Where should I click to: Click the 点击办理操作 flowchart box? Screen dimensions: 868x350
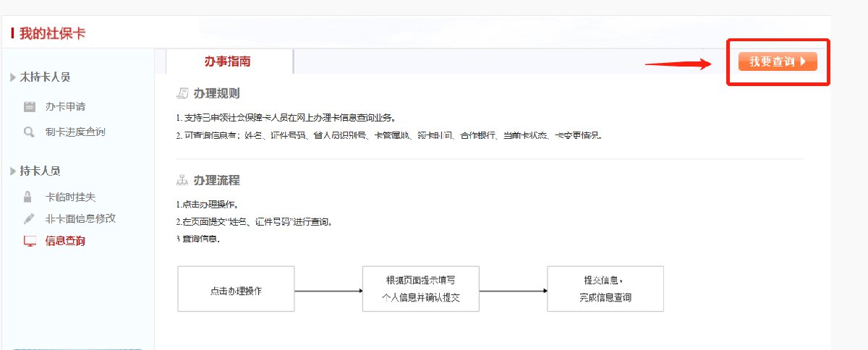click(236, 289)
